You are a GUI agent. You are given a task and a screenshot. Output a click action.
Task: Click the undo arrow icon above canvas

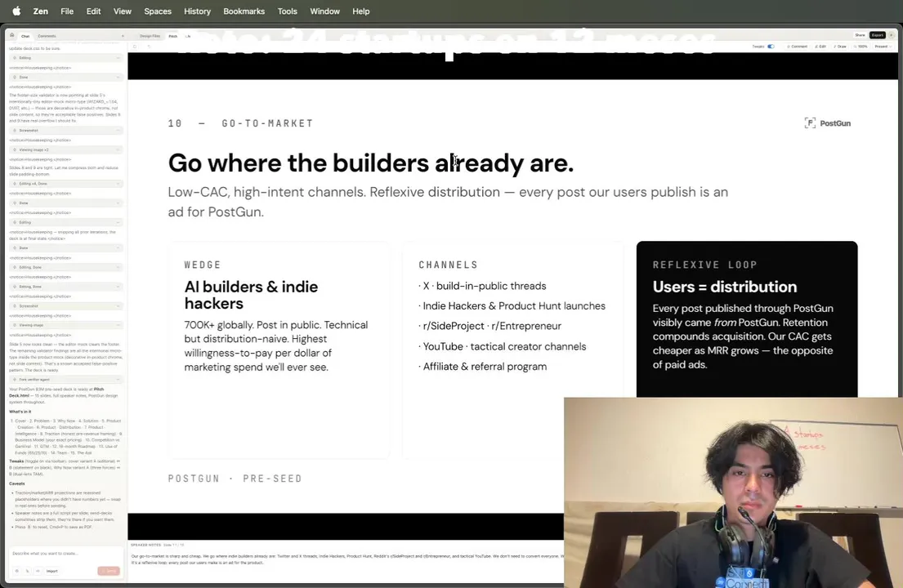[149, 47]
